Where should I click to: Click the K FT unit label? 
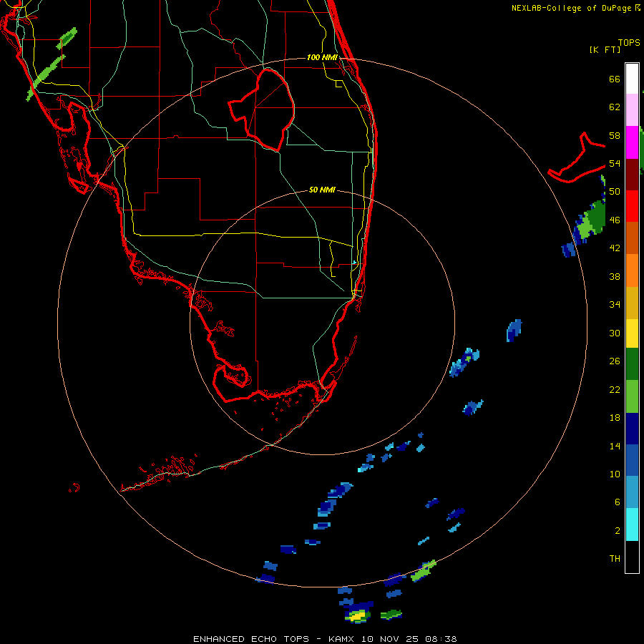(x=605, y=49)
